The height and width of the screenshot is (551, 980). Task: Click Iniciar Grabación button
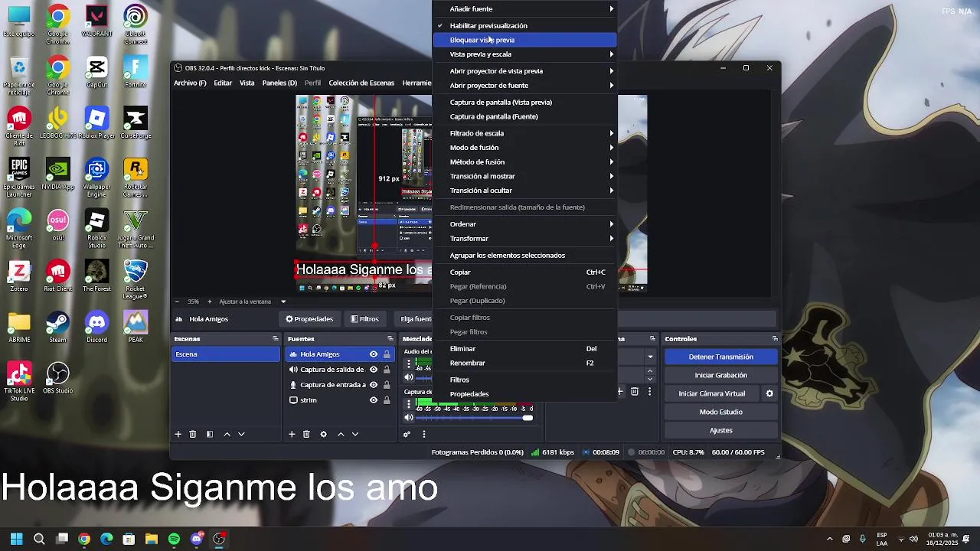coord(721,375)
